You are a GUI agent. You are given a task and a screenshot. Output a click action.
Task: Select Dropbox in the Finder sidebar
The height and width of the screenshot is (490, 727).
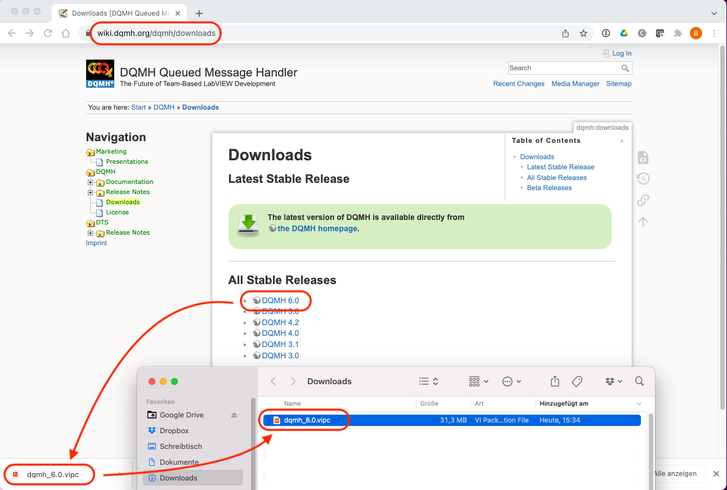174,431
